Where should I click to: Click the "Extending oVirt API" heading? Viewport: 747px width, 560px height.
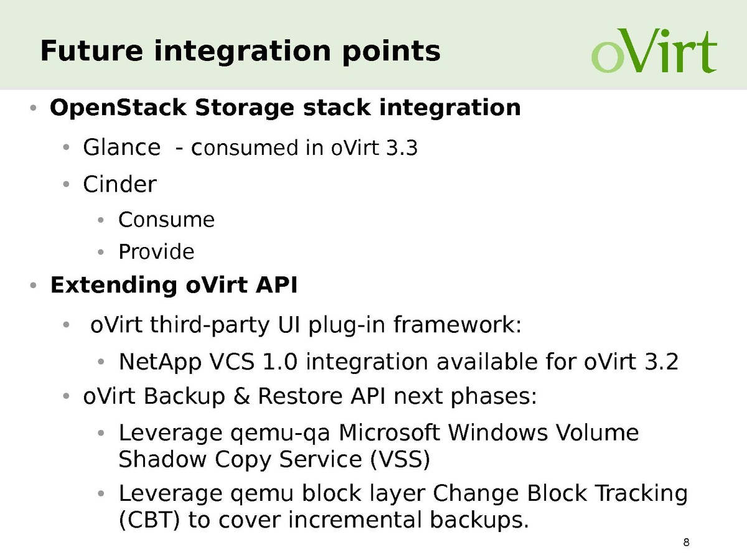pyautogui.click(x=174, y=286)
